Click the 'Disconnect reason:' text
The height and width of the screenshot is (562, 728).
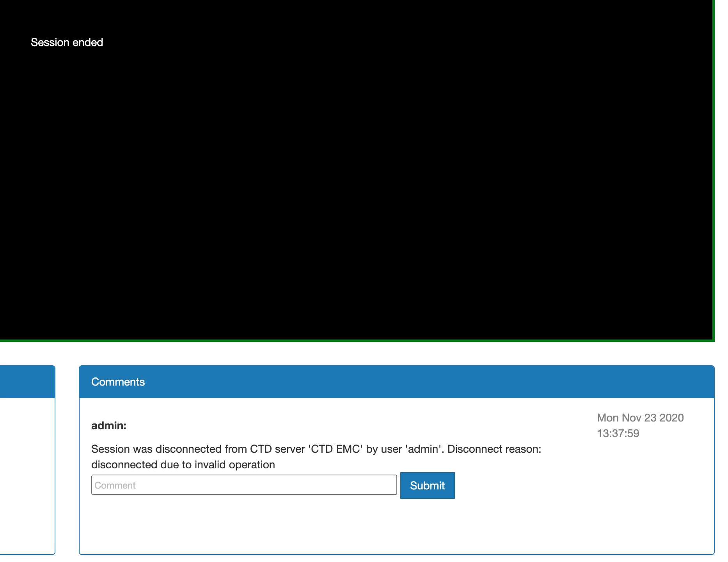tap(494, 449)
